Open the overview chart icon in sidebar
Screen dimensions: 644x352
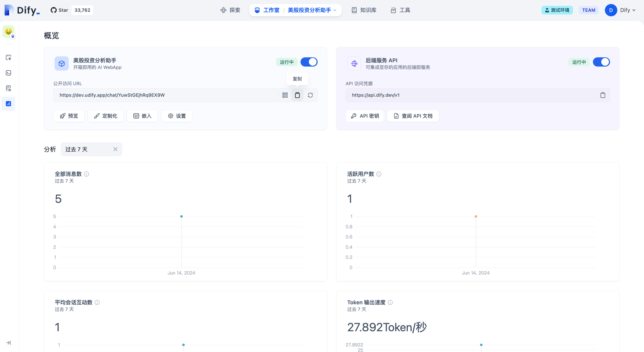pyautogui.click(x=9, y=104)
